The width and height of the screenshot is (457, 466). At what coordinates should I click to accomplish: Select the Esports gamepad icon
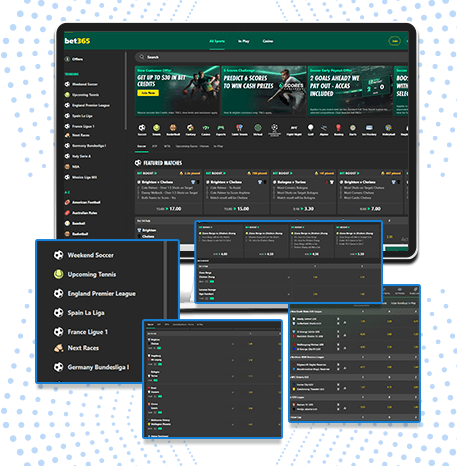(x=221, y=128)
